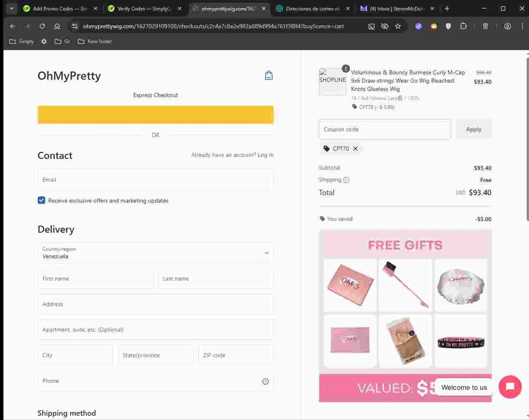Open the browser home page
529x420 pixels.
tap(57, 26)
